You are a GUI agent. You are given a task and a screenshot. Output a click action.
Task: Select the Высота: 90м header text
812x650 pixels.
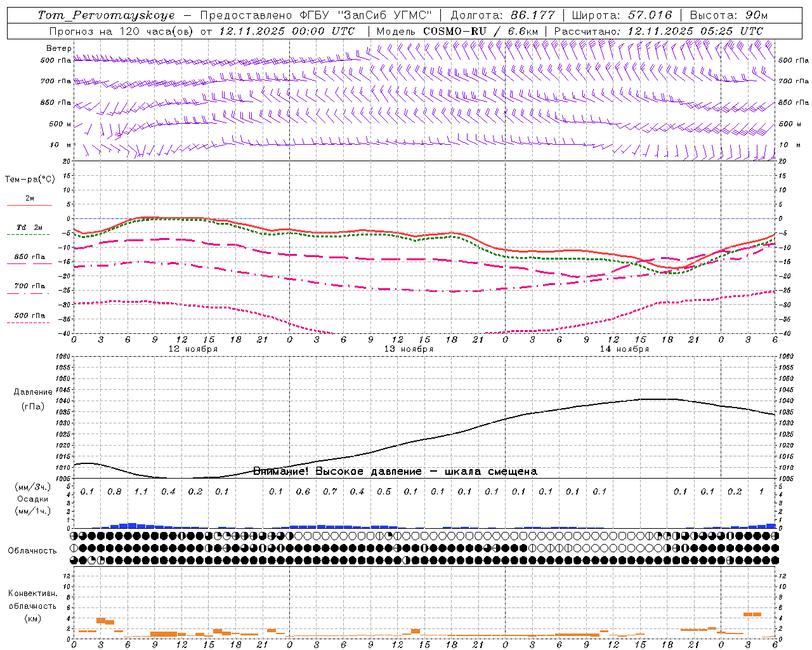[x=728, y=15]
